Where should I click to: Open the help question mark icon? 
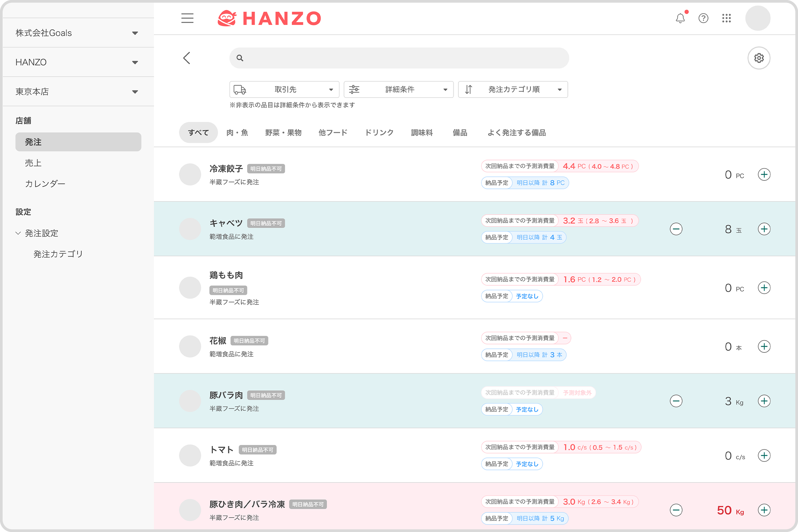[703, 18]
